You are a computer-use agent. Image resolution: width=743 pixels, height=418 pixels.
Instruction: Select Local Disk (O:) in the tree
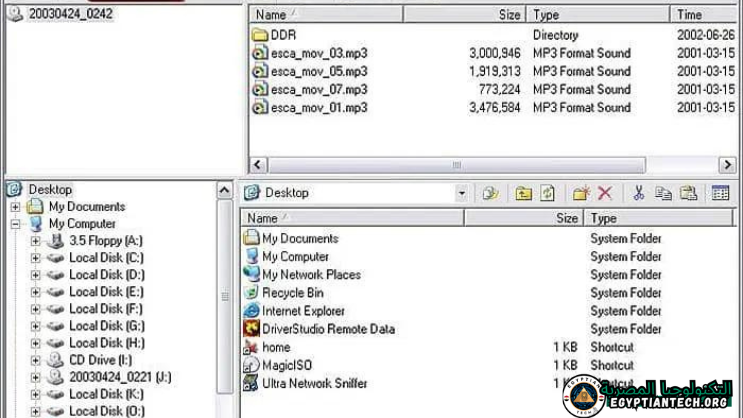tap(107, 411)
